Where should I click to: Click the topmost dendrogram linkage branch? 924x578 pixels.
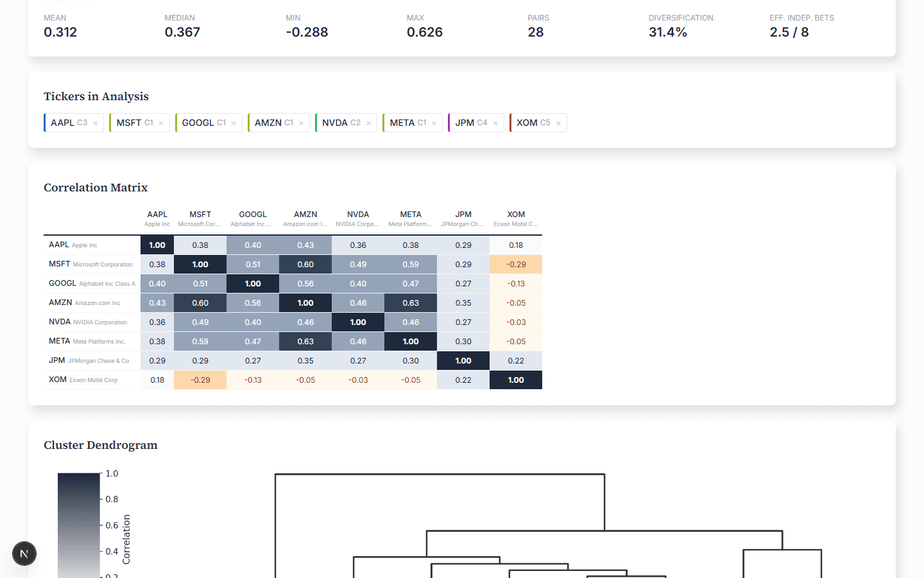point(440,474)
